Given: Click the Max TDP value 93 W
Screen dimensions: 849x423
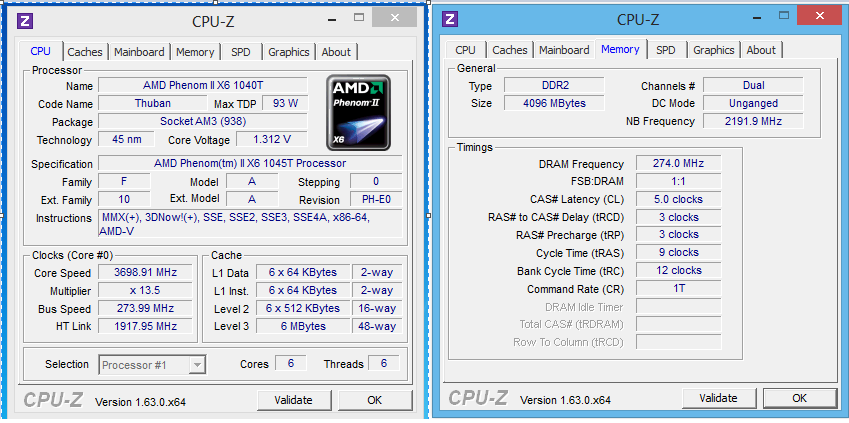Looking at the screenshot, I should coord(285,103).
